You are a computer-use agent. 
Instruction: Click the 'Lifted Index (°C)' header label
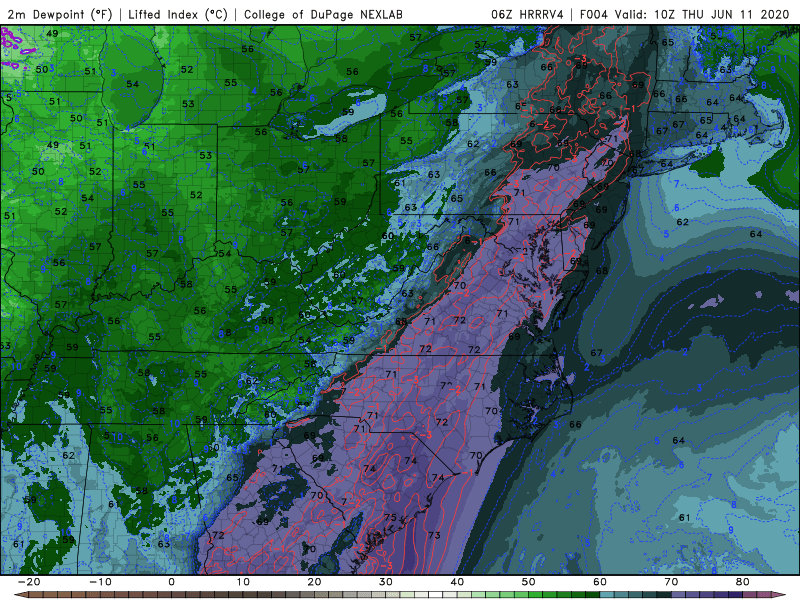point(178,14)
